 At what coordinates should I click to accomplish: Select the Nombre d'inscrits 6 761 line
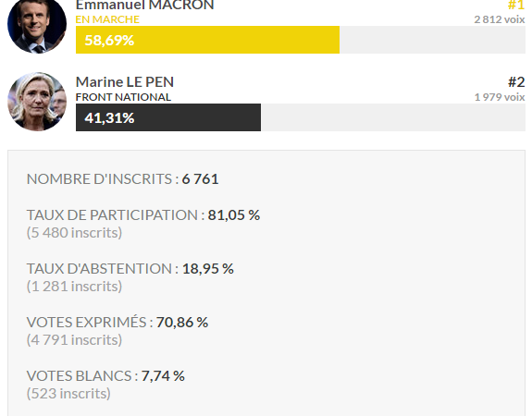(x=122, y=179)
